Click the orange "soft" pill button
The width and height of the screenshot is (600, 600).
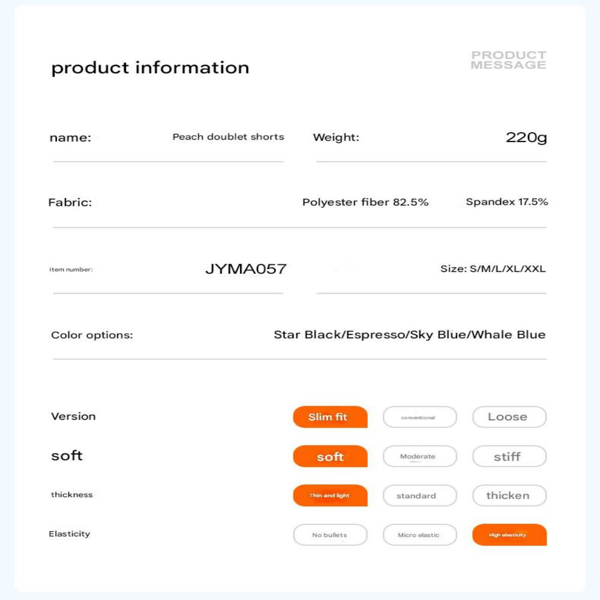tap(330, 456)
